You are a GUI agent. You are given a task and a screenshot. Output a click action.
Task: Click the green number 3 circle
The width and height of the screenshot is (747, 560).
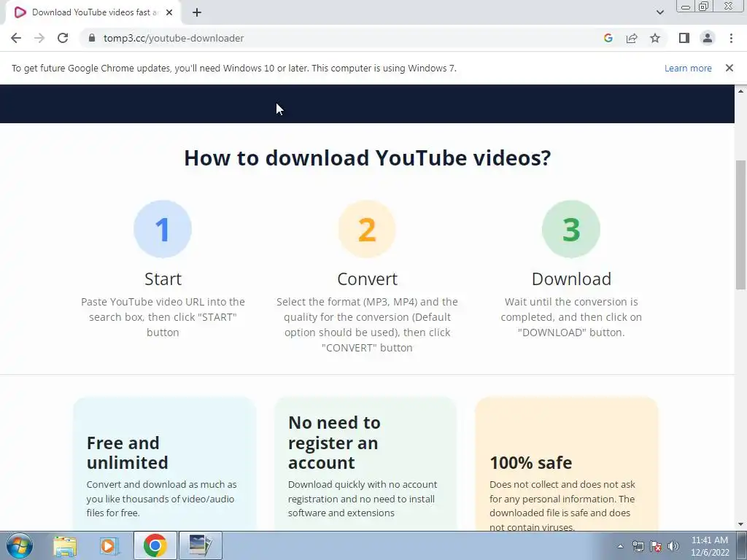tap(570, 229)
